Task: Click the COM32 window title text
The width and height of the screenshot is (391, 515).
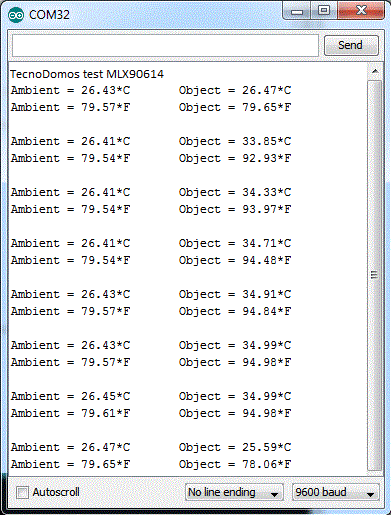Action: pos(49,15)
